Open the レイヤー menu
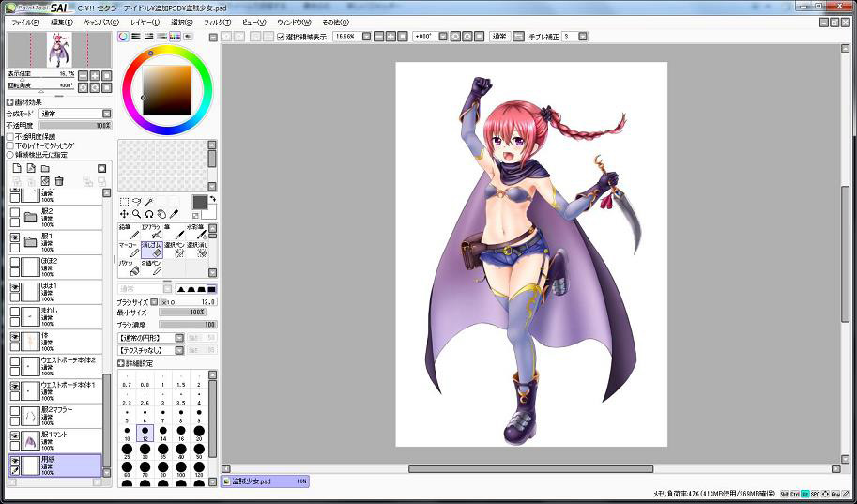The width and height of the screenshot is (857, 504). tap(145, 22)
